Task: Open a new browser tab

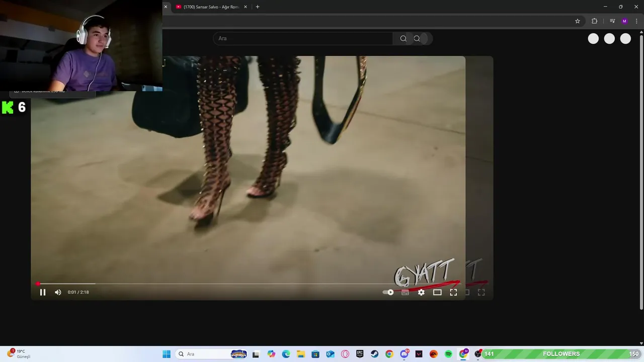Action: [x=258, y=7]
